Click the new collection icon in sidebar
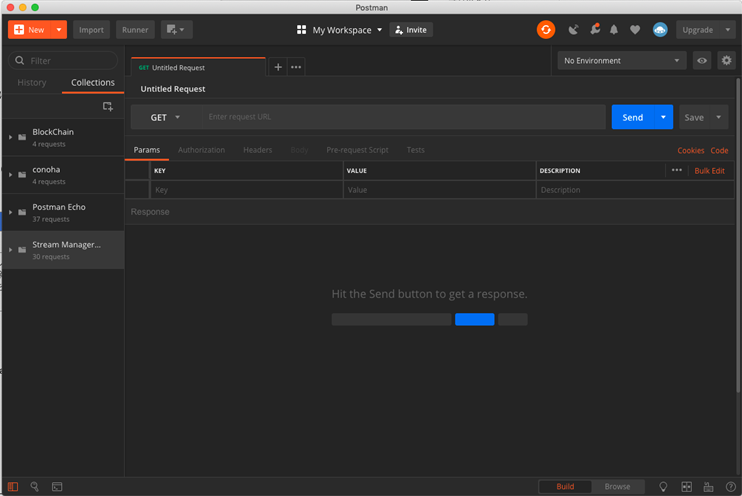 coord(108,106)
